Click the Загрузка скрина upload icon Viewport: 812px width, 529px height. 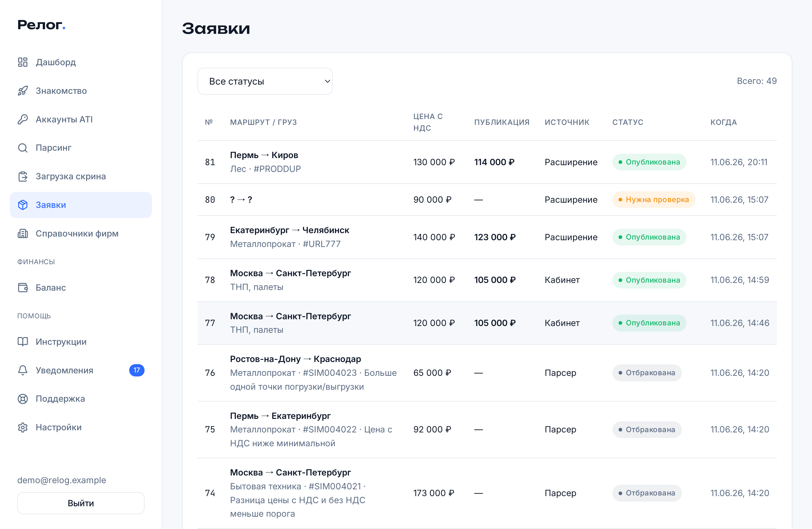tap(22, 176)
